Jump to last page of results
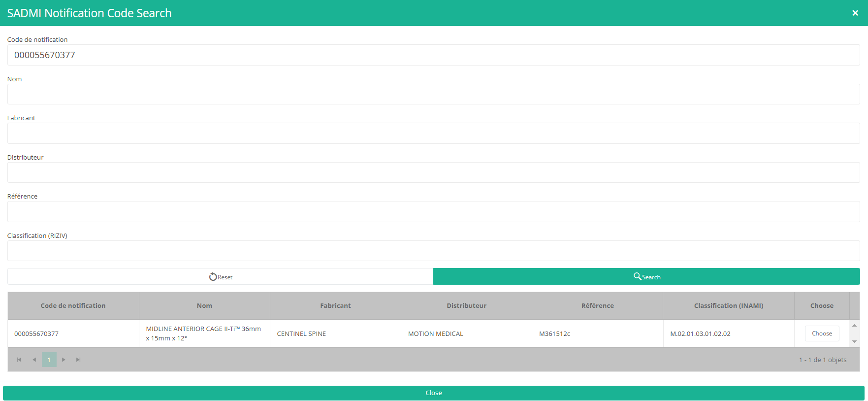 pyautogui.click(x=78, y=360)
